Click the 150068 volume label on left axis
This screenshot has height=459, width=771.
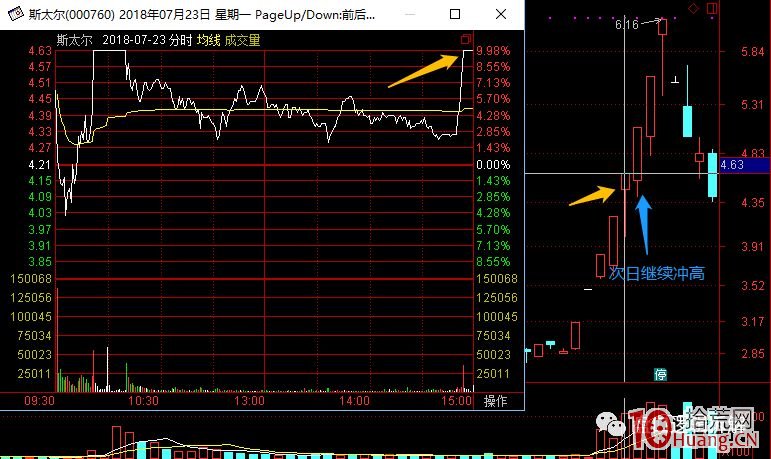click(x=30, y=279)
